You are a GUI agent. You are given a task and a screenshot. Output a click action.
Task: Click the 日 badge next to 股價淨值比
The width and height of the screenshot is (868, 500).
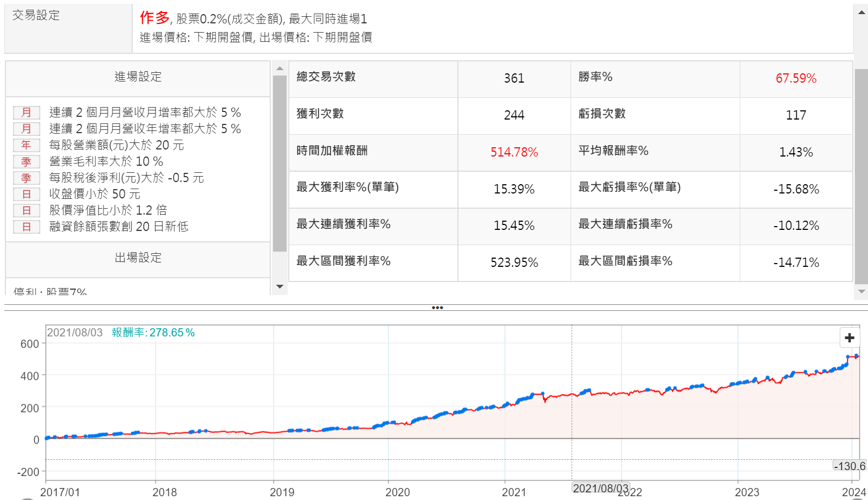click(x=26, y=211)
